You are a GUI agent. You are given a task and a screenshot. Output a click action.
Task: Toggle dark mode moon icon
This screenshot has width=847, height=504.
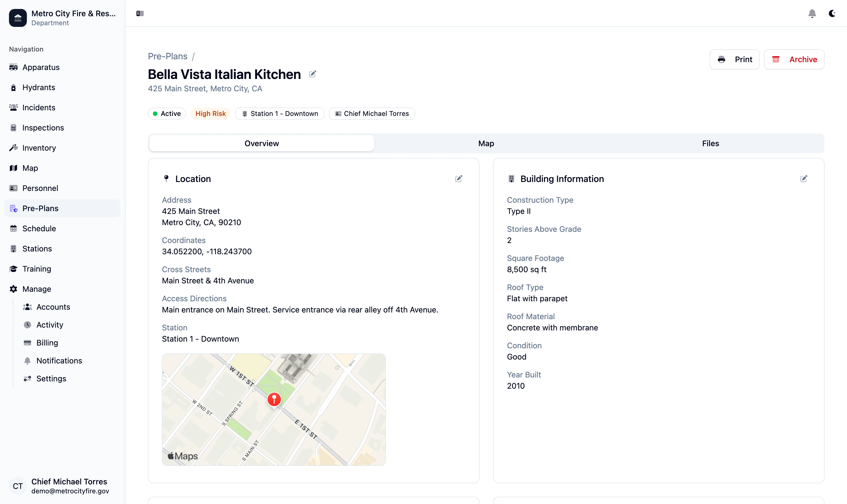tap(832, 13)
